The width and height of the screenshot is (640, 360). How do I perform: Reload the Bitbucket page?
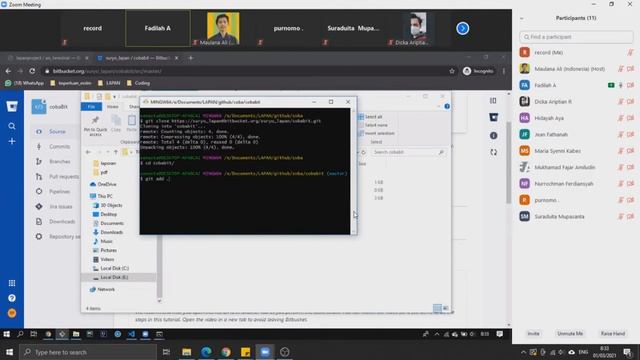32,71
